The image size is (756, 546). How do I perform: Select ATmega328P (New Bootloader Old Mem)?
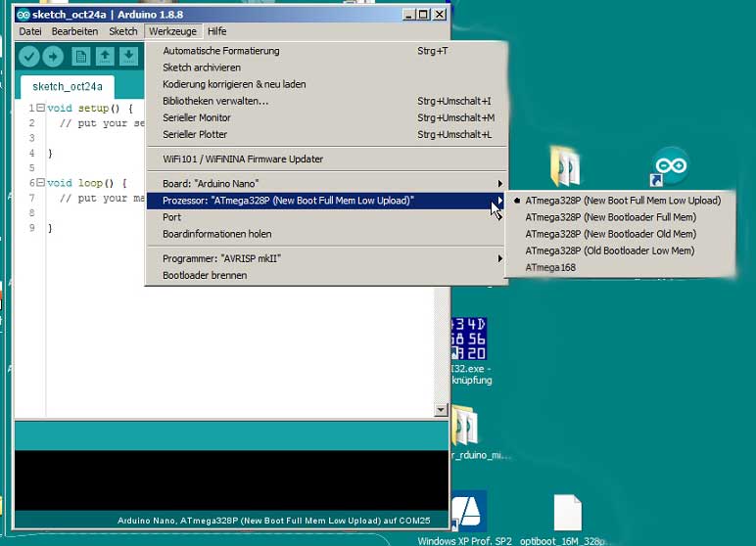click(620, 234)
